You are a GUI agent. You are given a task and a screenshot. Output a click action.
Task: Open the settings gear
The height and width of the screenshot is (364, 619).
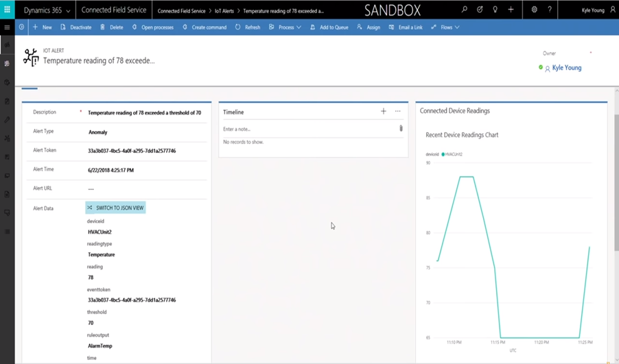[534, 10]
